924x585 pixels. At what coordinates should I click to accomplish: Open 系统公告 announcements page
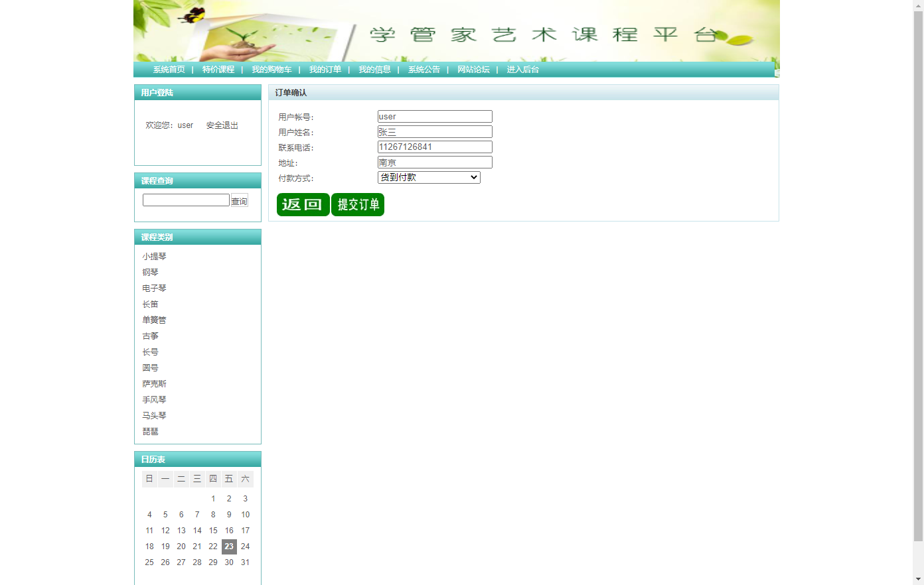[x=424, y=70]
